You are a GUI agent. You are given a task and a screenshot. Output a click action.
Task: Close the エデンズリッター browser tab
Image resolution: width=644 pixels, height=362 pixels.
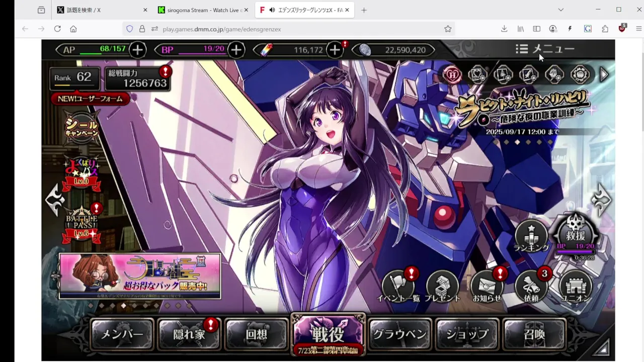point(347,10)
